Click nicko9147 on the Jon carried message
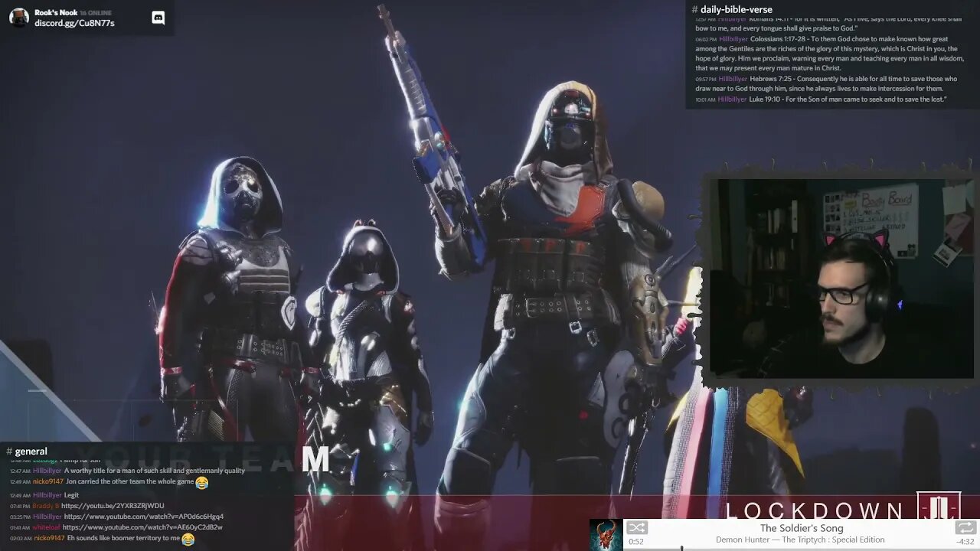The image size is (980, 551). [x=48, y=481]
